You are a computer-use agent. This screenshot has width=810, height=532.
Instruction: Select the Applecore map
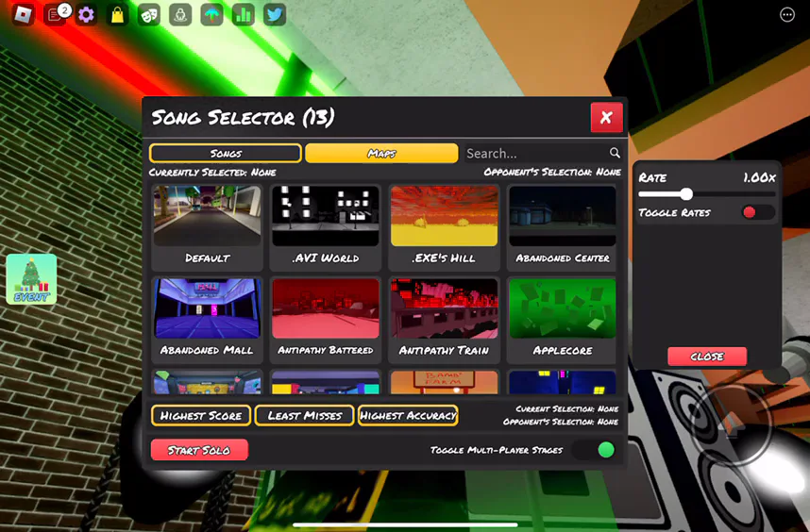(562, 320)
